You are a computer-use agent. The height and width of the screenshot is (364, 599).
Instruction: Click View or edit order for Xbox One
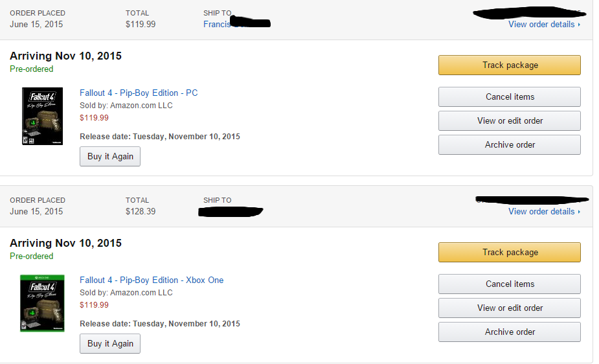510,308
